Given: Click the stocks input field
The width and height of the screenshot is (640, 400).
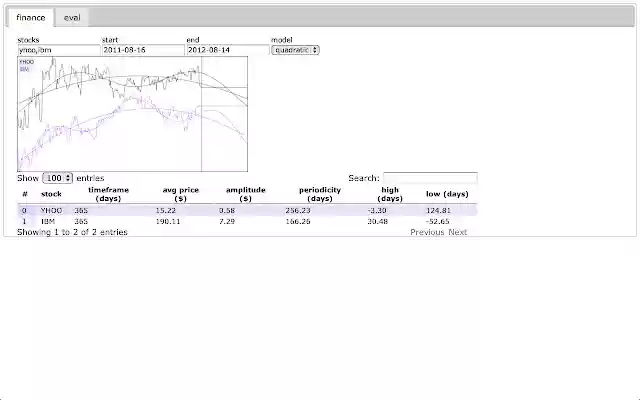Looking at the screenshot, I should (57, 49).
